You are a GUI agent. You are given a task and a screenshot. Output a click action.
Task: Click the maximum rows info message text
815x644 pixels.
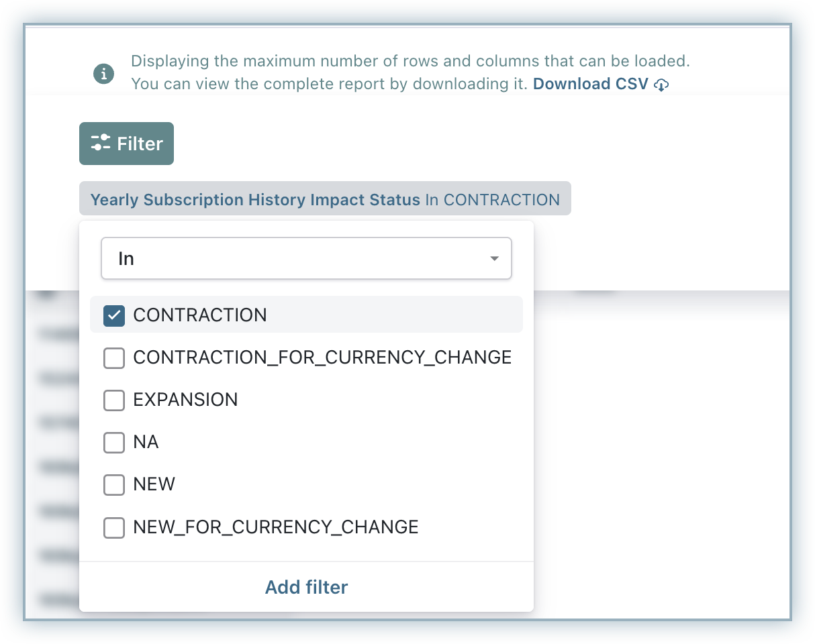(x=410, y=62)
